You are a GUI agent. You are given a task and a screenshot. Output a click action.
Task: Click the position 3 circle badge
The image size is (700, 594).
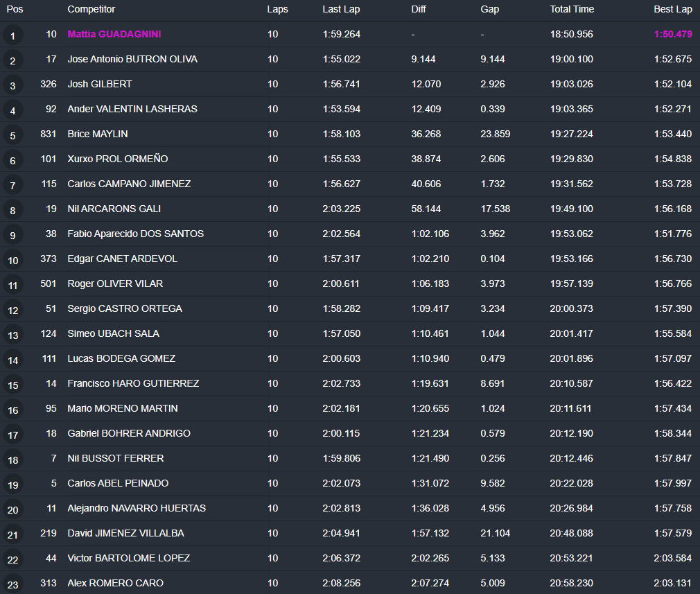(13, 85)
